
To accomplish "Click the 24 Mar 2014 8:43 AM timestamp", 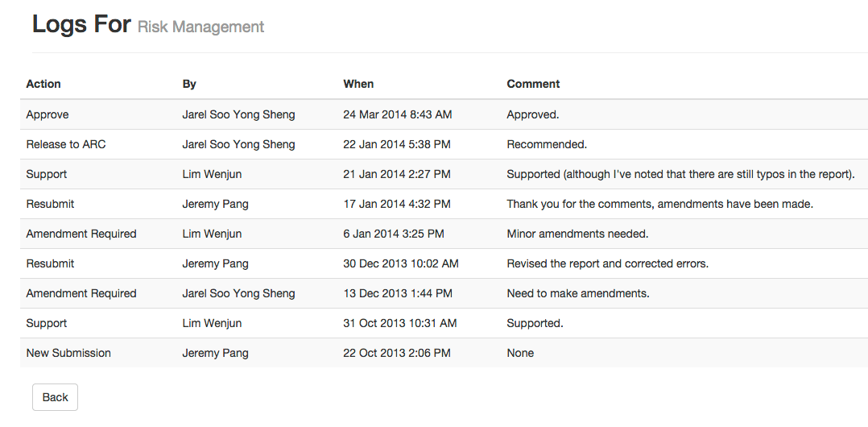I will [398, 114].
